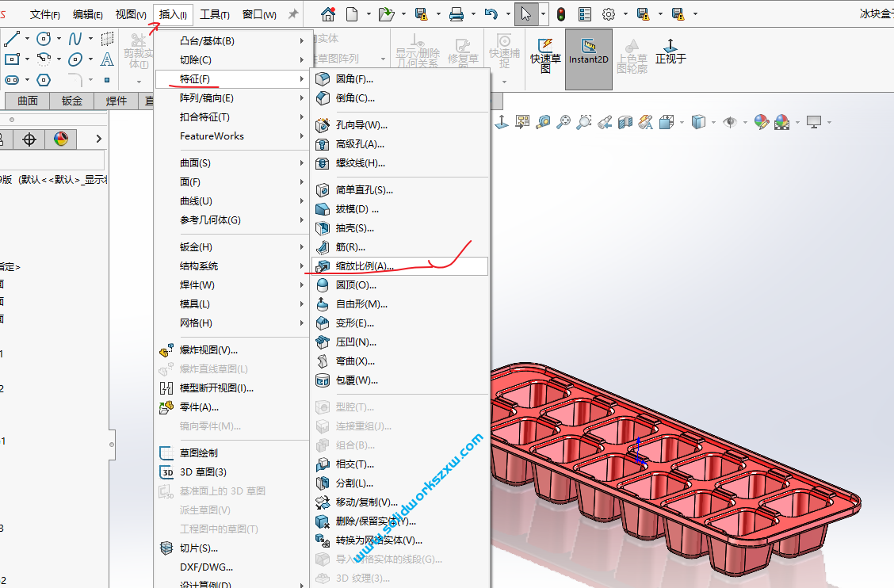Switch to the 钣金 tab
The width and height of the screenshot is (894, 588).
[72, 101]
